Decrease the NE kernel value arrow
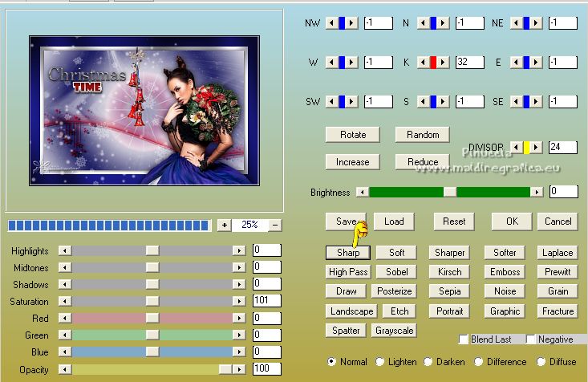This screenshot has height=382, width=588. coord(516,23)
